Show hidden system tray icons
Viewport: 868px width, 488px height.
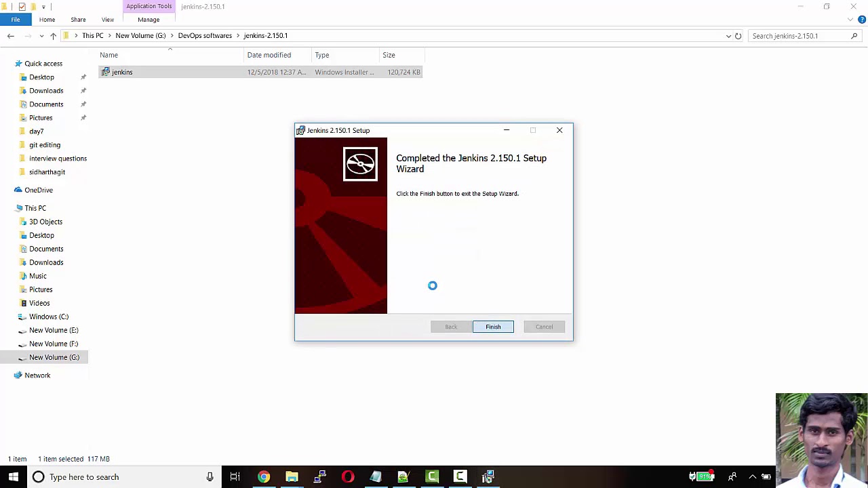[752, 477]
